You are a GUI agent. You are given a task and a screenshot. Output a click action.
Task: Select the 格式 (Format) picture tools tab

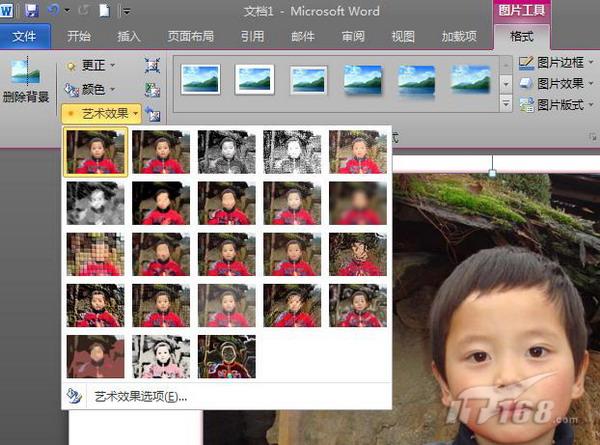click(522, 37)
